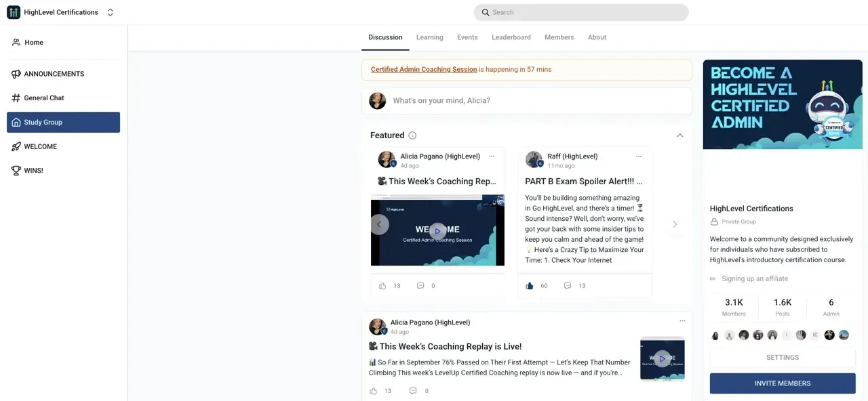Collapse the Featured section chevron

click(x=679, y=135)
